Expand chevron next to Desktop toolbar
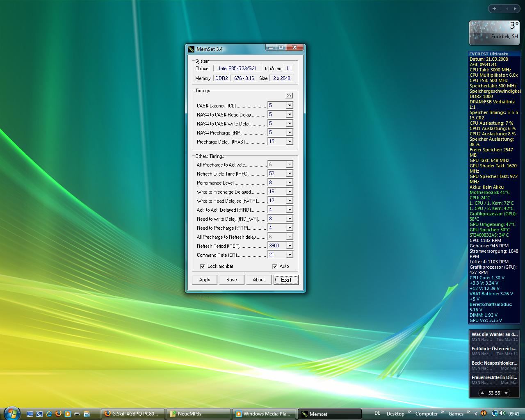The image size is (525, 420). 409,412
